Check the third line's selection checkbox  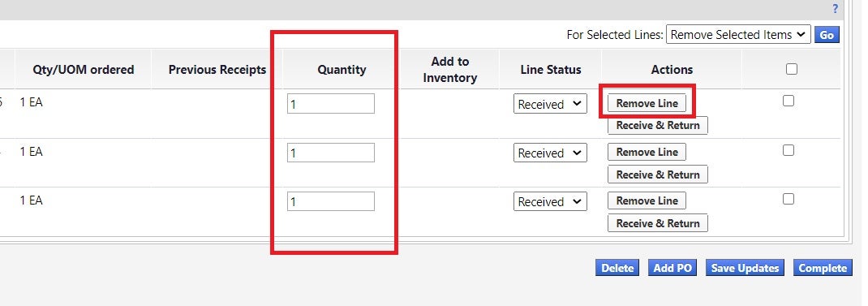[x=789, y=199]
